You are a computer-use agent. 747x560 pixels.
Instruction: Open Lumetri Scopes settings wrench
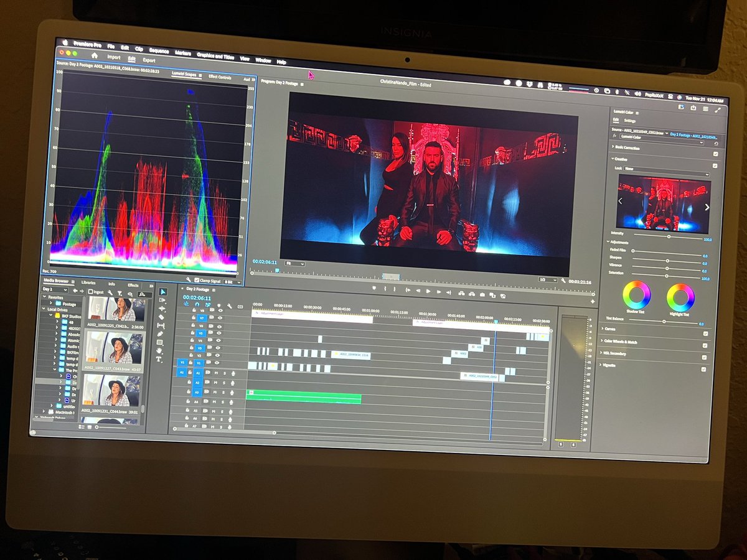[189, 279]
